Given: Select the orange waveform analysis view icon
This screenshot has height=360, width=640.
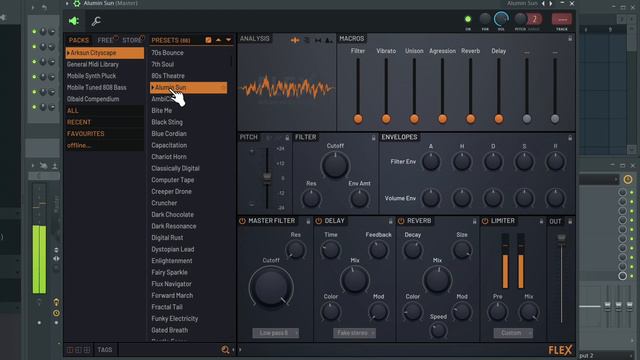Looking at the screenshot, I should tap(295, 40).
